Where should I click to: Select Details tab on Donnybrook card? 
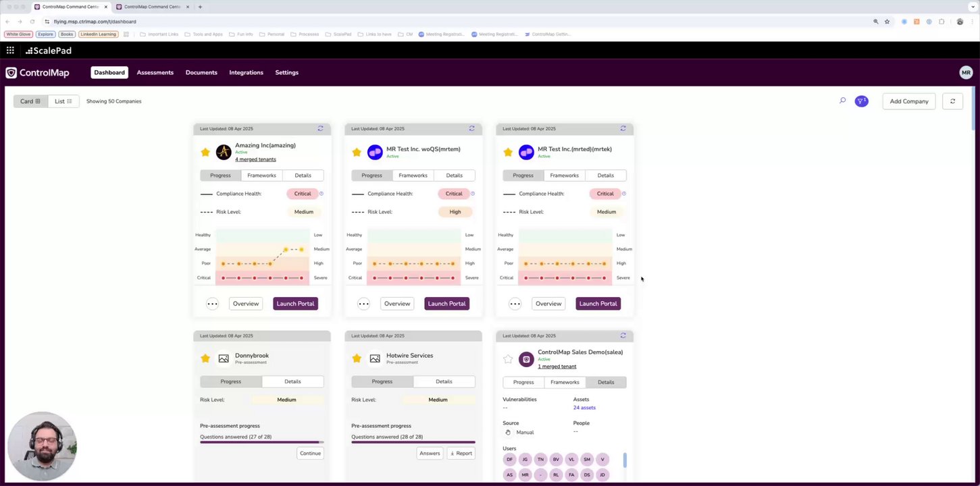point(292,381)
